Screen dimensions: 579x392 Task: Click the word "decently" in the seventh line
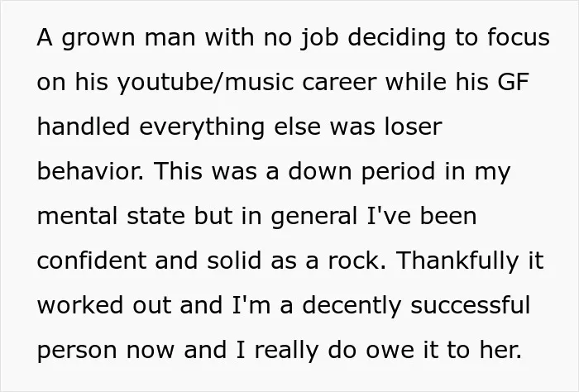(x=352, y=306)
